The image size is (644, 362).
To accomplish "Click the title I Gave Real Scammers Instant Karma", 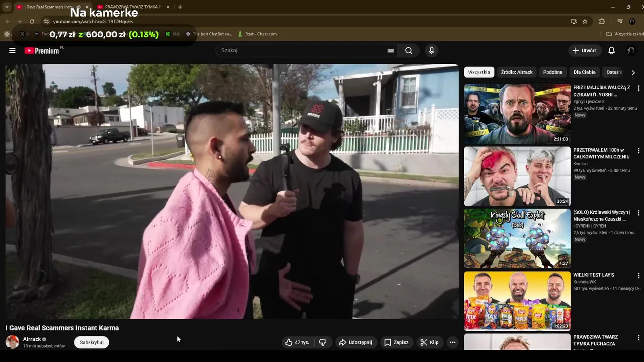I will (x=62, y=328).
